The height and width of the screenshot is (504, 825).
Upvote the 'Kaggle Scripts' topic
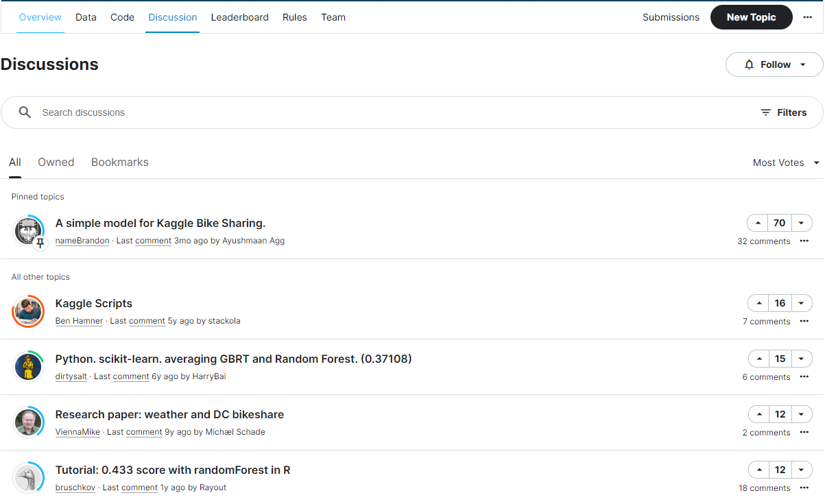point(758,303)
